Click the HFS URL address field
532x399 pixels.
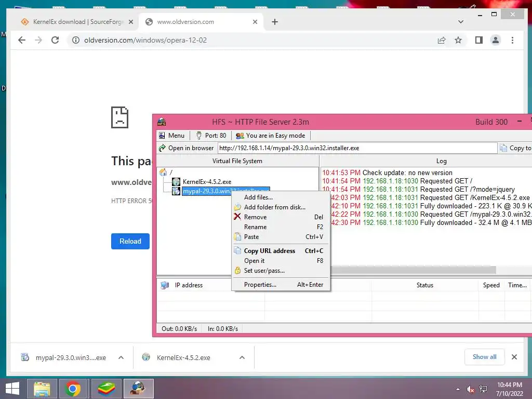(x=357, y=148)
